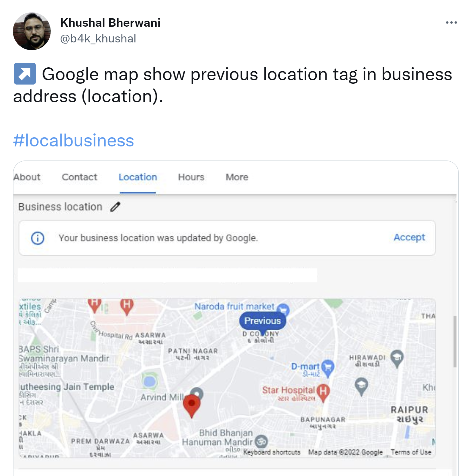This screenshot has width=474, height=476.
Task: Open the tweet's three-dot more options menu
Action: tap(451, 23)
